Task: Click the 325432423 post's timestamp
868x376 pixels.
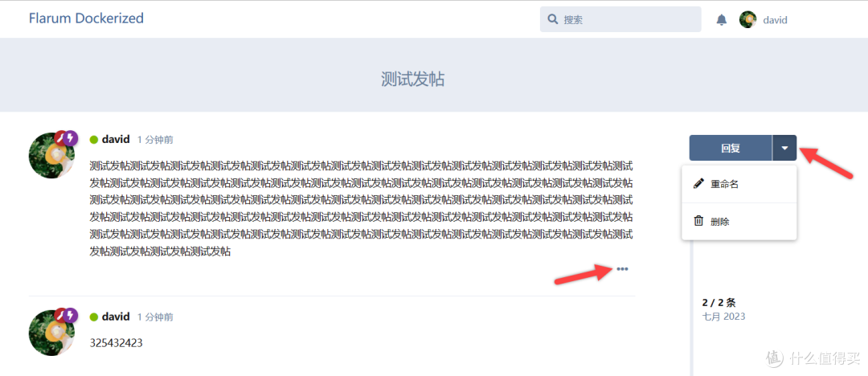Action: pos(155,317)
